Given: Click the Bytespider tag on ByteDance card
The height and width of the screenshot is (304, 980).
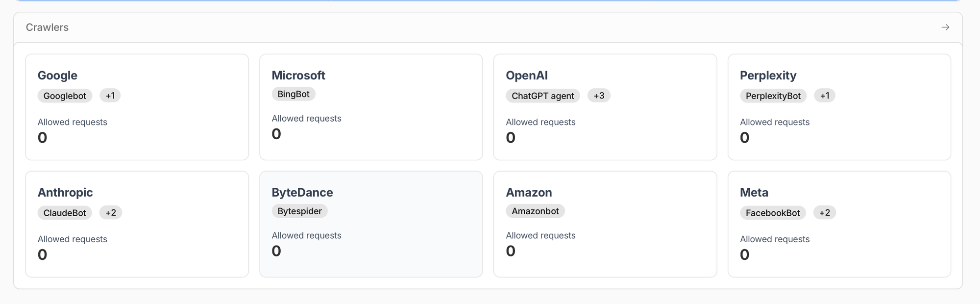Looking at the screenshot, I should tap(299, 211).
